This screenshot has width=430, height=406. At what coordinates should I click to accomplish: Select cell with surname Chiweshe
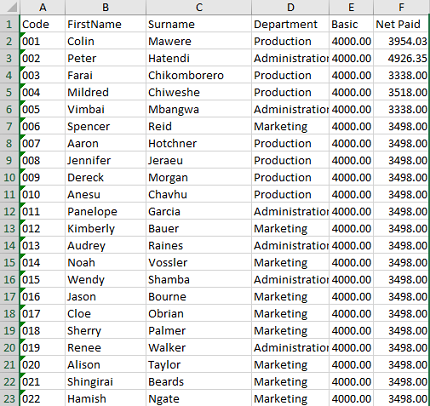[199, 92]
